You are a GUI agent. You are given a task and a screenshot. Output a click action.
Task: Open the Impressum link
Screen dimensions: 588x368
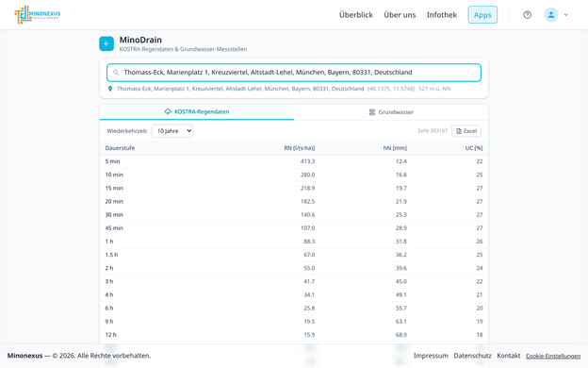pos(431,356)
